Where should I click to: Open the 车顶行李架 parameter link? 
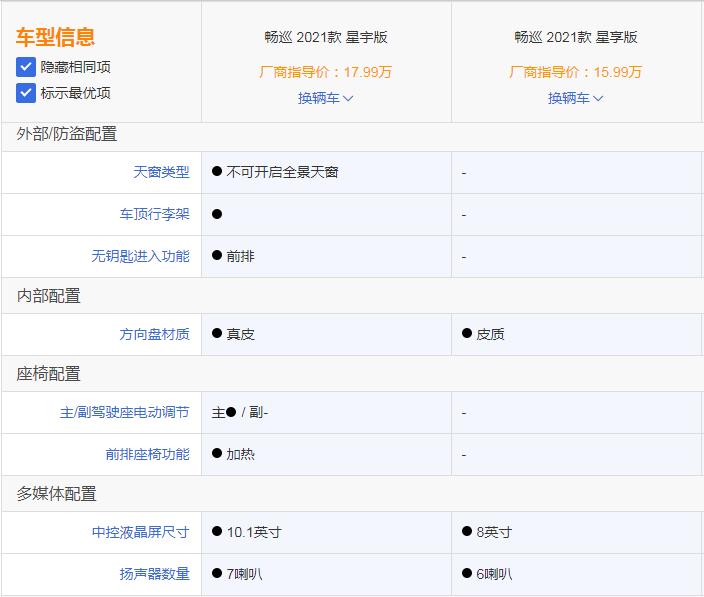tap(154, 214)
